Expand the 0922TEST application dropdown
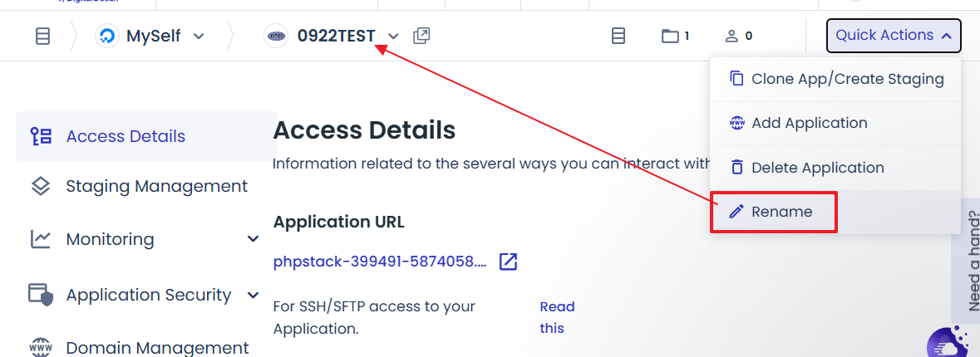 click(x=394, y=37)
